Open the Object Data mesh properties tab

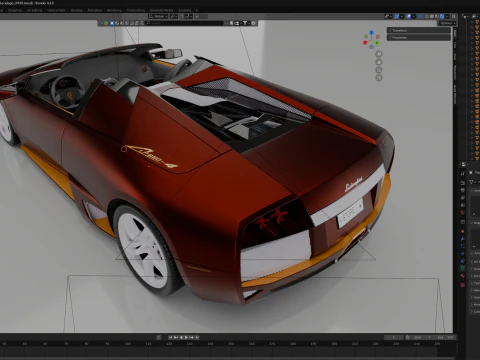tap(463, 268)
